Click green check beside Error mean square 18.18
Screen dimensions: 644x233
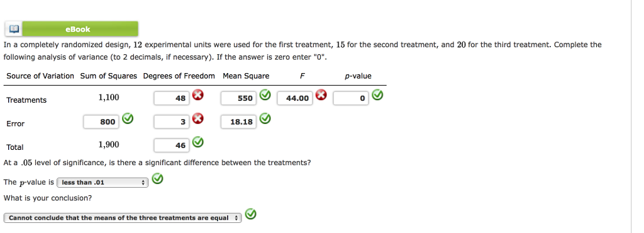pyautogui.click(x=265, y=119)
